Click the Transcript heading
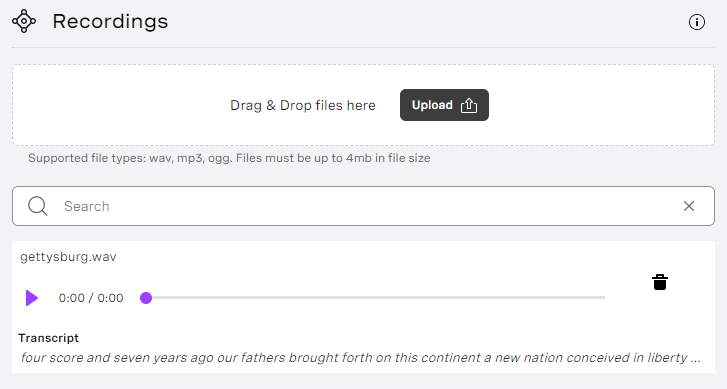This screenshot has width=727, height=389. [x=49, y=338]
